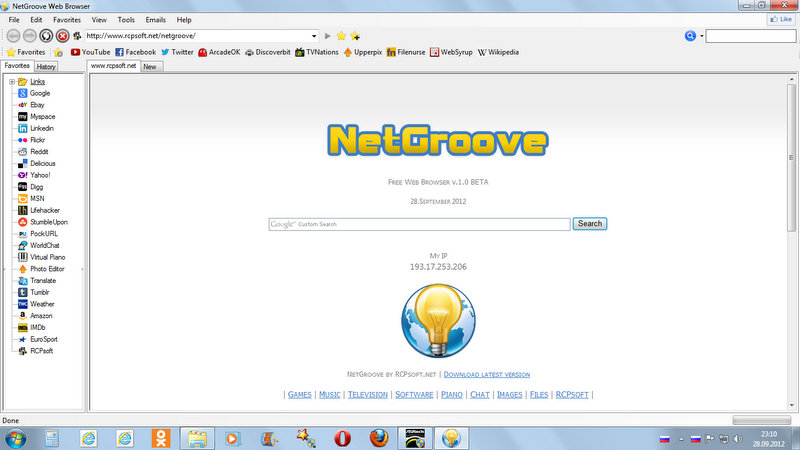Switch to the History sidebar tab
Viewport: 800px width, 450px height.
(x=46, y=67)
